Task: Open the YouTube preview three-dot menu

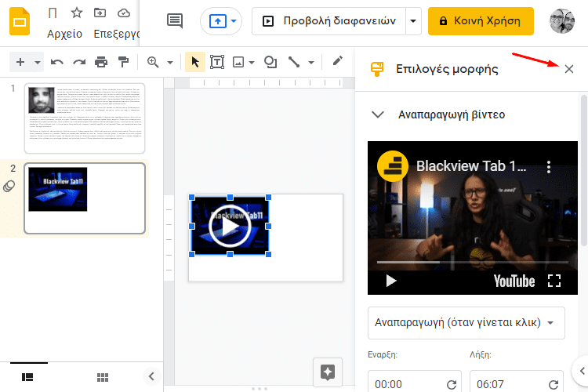Action: (x=549, y=166)
